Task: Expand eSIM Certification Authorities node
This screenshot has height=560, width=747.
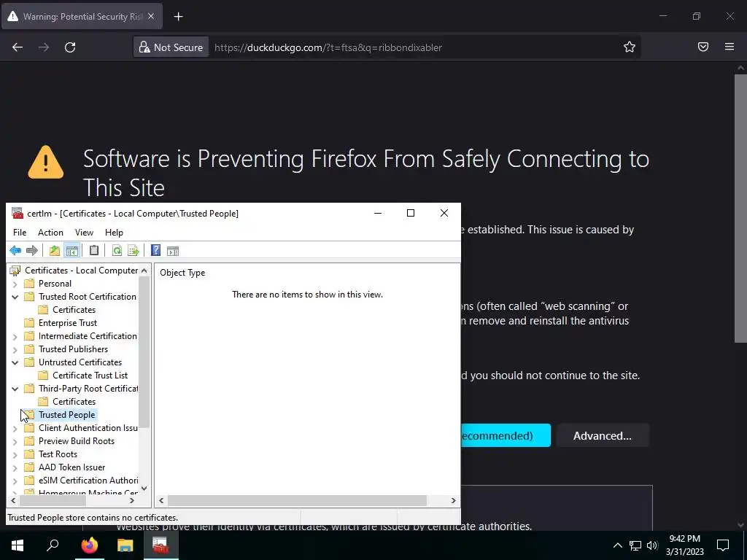Action: tap(15, 481)
